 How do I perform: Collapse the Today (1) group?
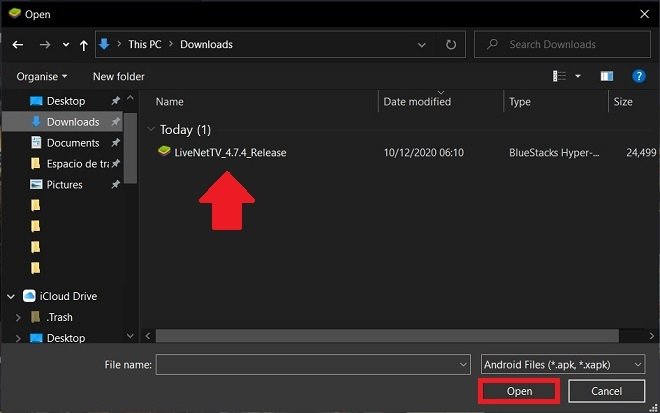coord(151,130)
